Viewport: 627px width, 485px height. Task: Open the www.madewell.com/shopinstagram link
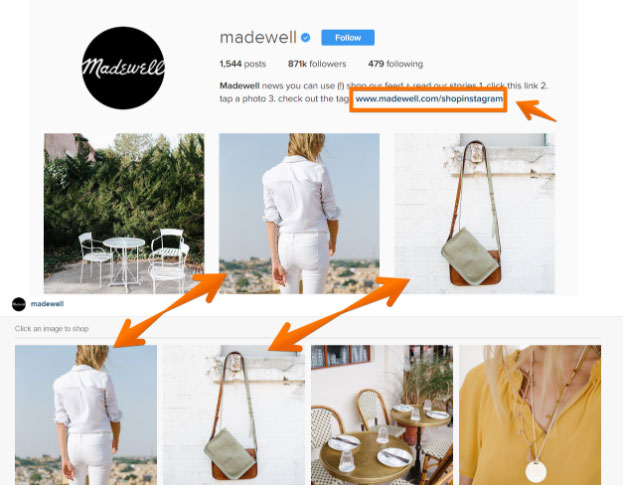click(429, 98)
